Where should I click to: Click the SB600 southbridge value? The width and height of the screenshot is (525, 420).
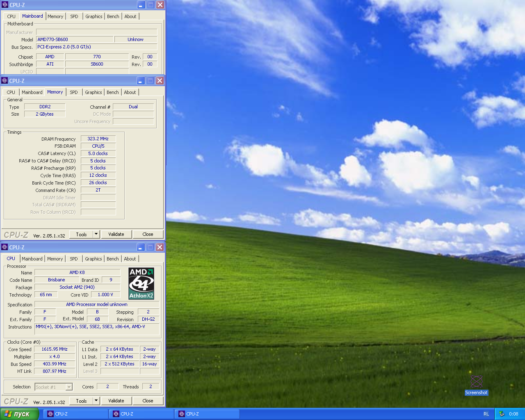(x=97, y=64)
